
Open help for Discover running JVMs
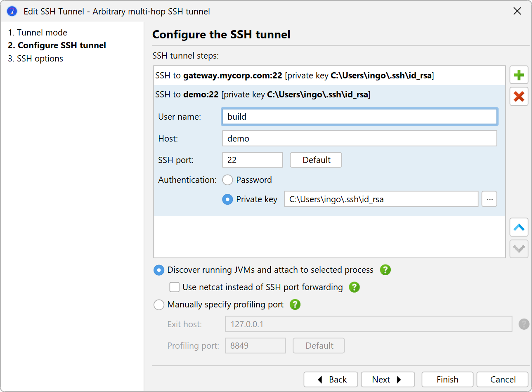coord(385,270)
